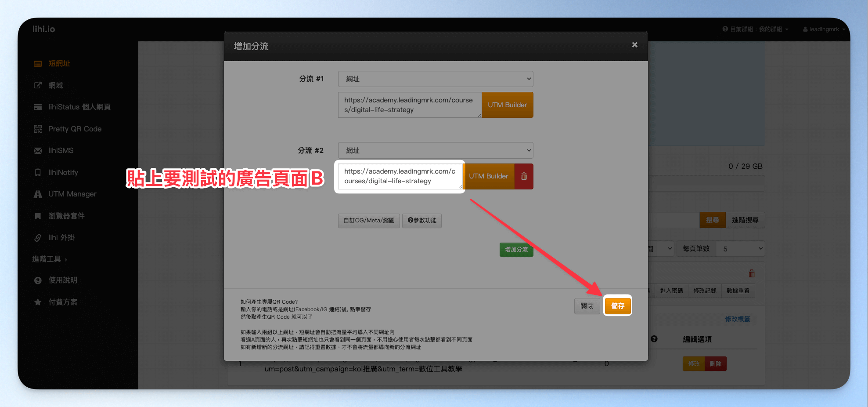868x407 pixels.
Task: Open the 分流 #2 type dropdown
Action: 436,150
